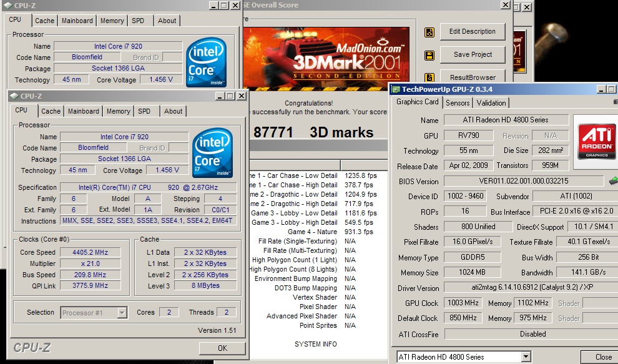Click the Cores count field in CPU-Z
Viewport: 618px width, 364px height.
tap(169, 312)
